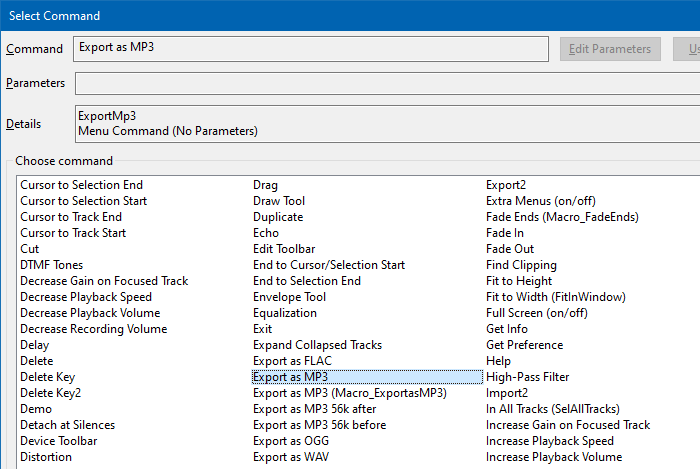Select the Demo command
Image resolution: width=700 pixels, height=469 pixels.
(36, 409)
